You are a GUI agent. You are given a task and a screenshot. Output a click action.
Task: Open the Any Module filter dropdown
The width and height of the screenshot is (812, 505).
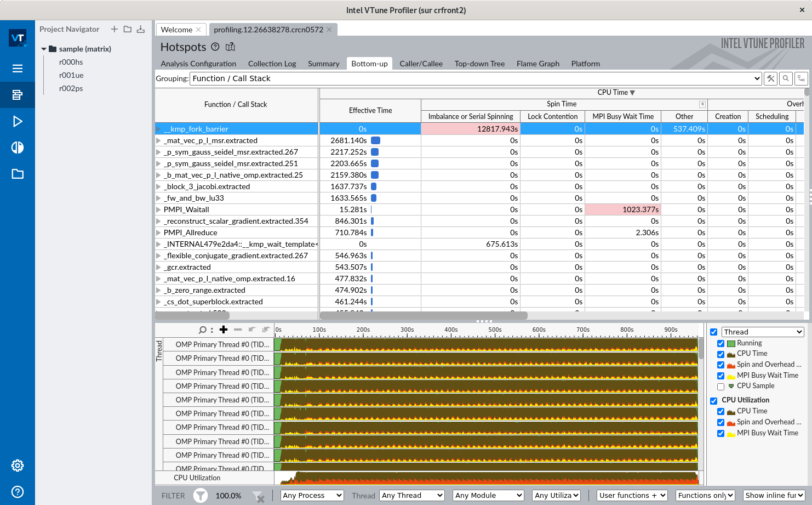click(489, 496)
